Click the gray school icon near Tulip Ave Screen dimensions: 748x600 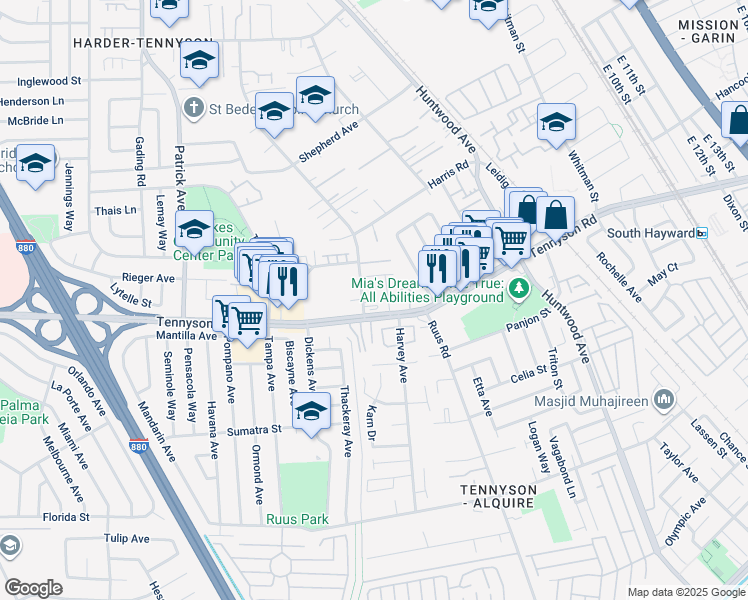pyautogui.click(x=9, y=546)
